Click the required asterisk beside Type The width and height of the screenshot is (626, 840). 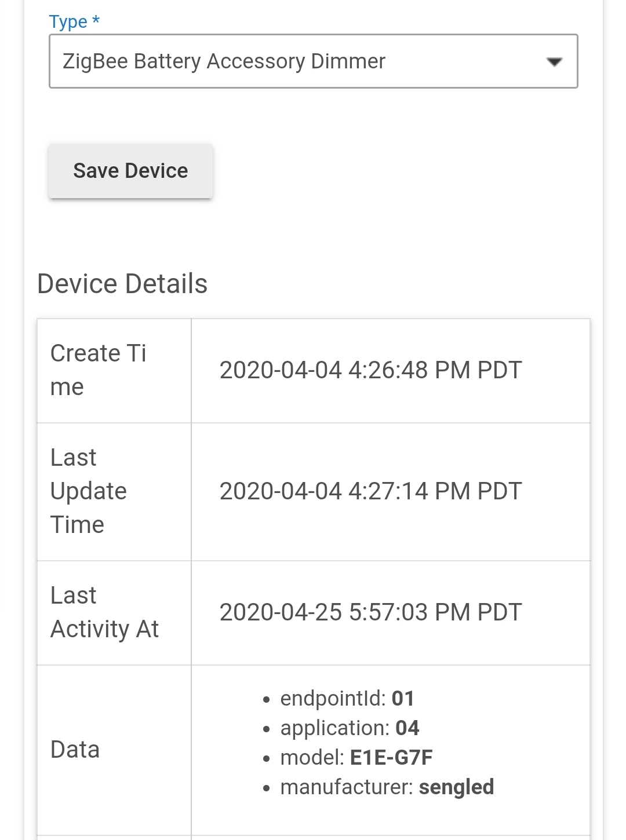96,21
